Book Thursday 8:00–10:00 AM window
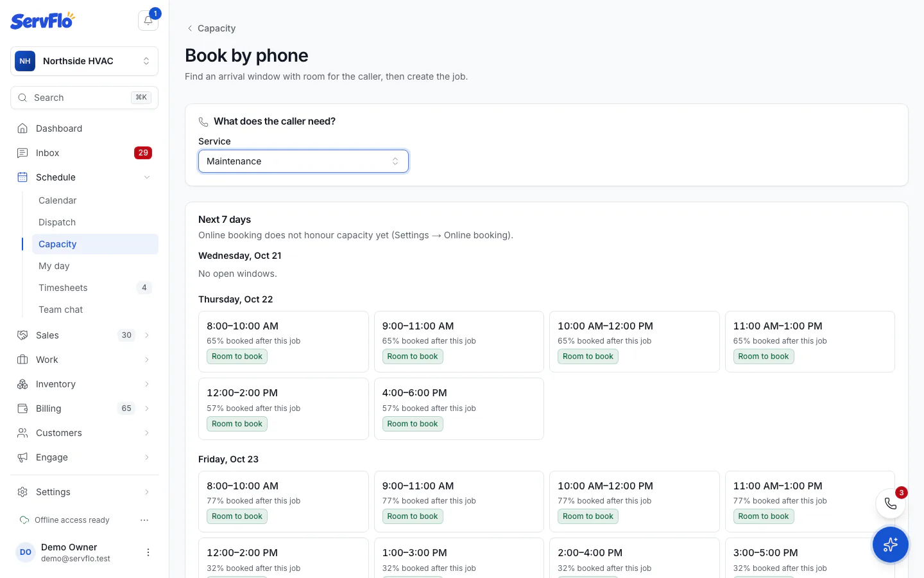 click(x=284, y=342)
